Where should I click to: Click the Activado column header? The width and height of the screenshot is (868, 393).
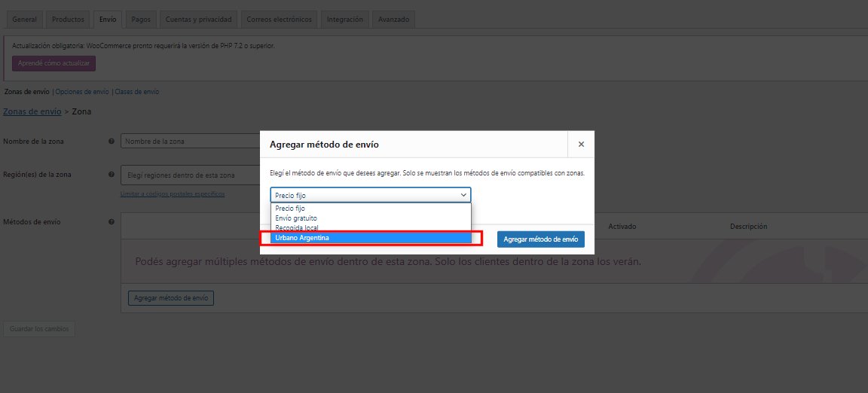tap(622, 227)
